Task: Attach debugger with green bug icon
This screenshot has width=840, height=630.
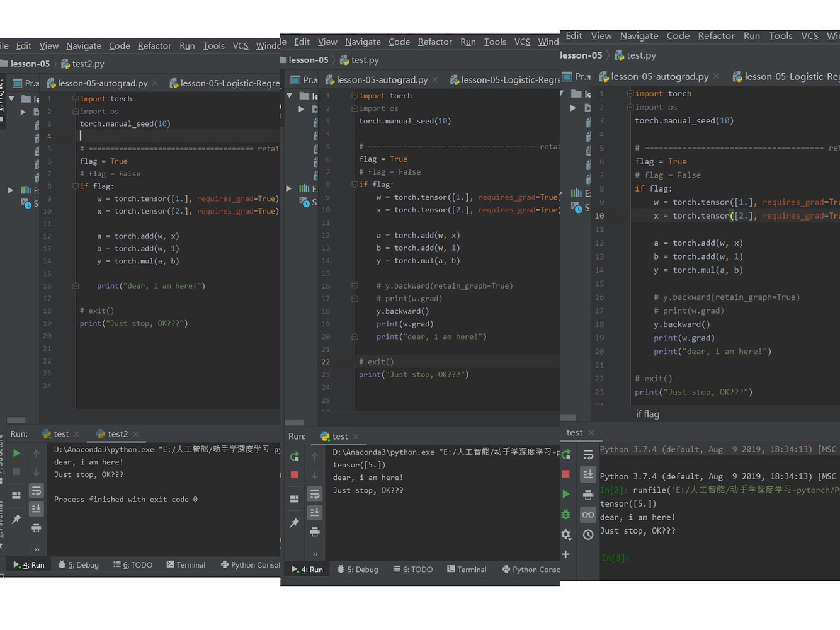Action: (565, 514)
